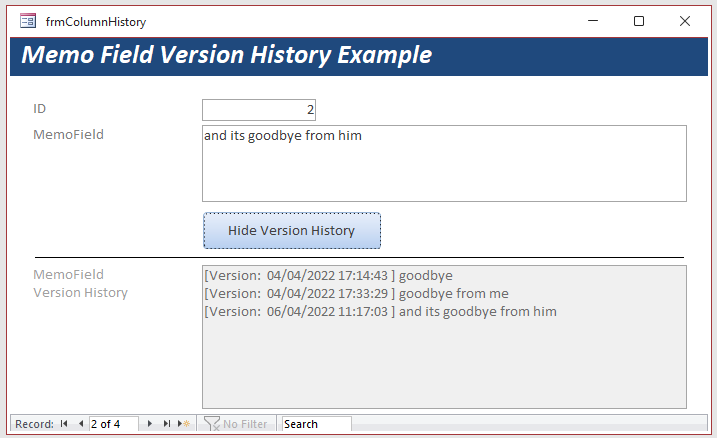Viewport: 717px width, 438px height.
Task: Go to next record arrow
Action: (x=150, y=424)
